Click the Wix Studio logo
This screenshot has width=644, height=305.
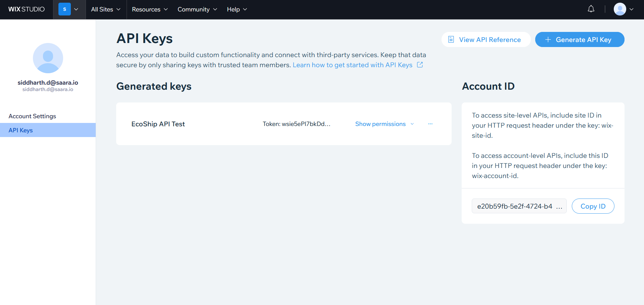(x=26, y=9)
